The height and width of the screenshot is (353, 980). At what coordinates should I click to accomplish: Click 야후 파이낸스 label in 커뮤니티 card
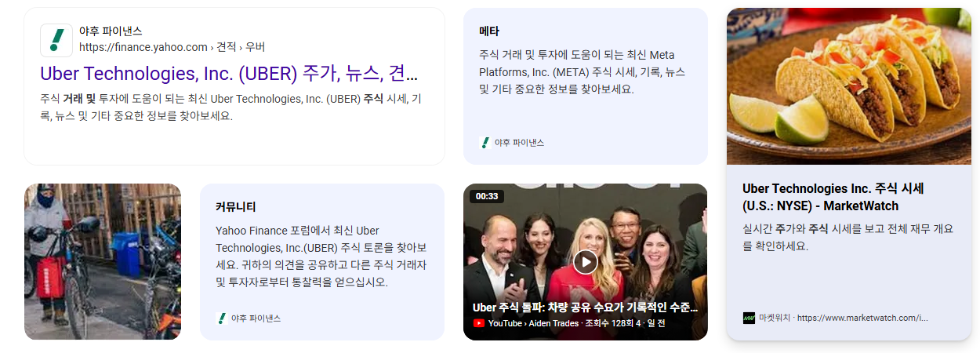click(256, 318)
